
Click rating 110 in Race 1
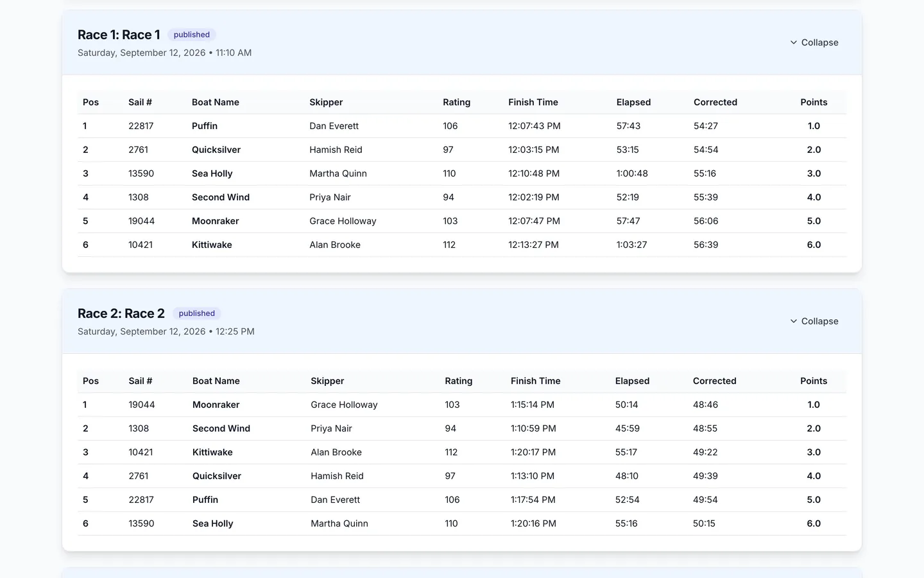coord(449,173)
